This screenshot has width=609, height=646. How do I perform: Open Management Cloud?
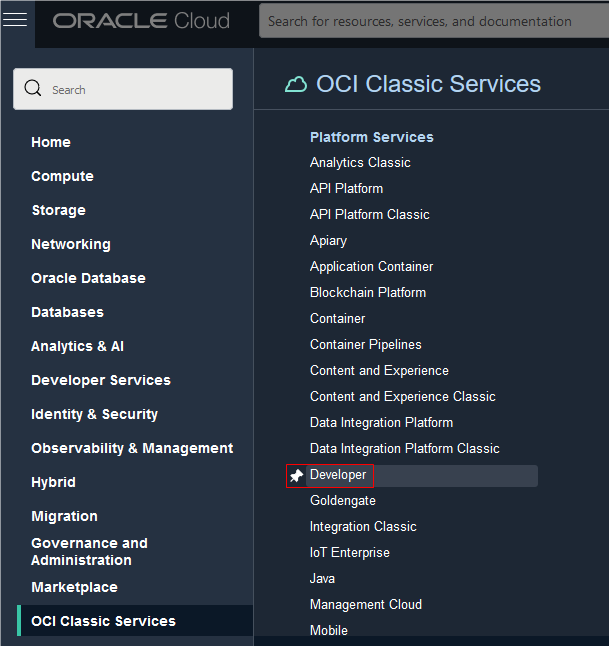click(366, 604)
